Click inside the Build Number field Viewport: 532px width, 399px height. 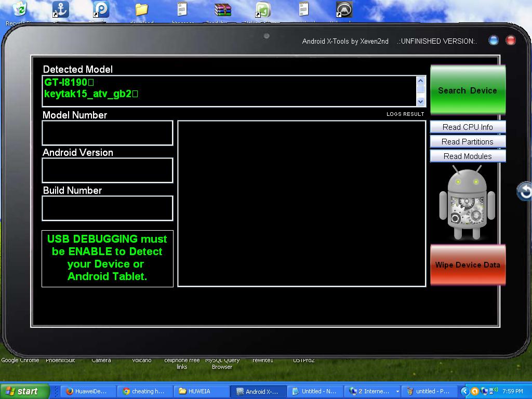(108, 208)
